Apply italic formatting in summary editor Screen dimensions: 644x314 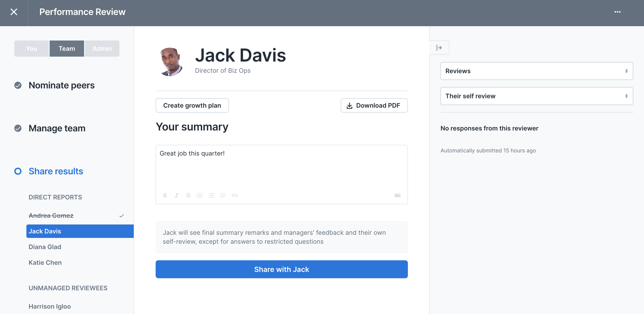click(176, 195)
